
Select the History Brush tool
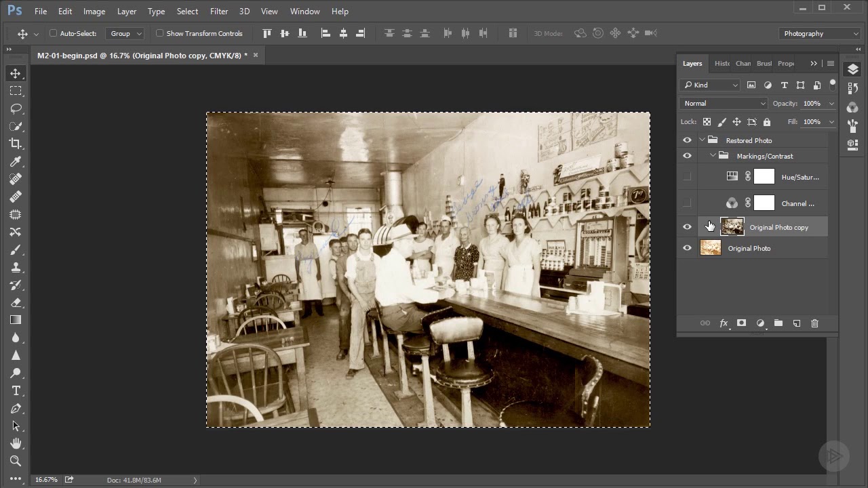click(x=16, y=285)
